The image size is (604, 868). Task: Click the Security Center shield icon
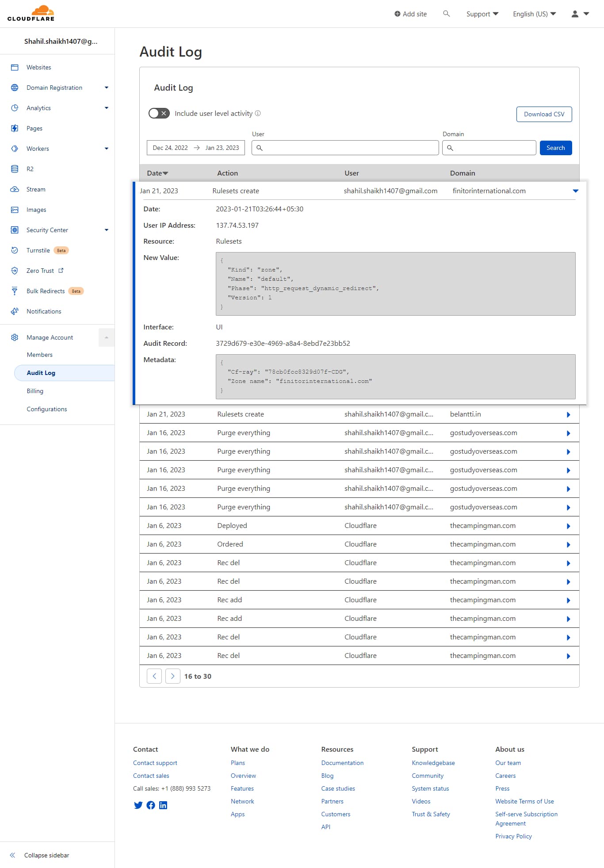click(x=15, y=230)
